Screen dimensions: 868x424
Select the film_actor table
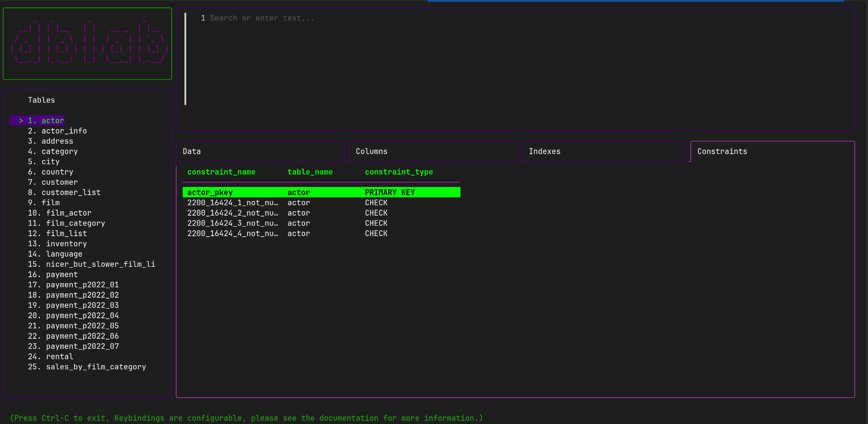coord(60,213)
